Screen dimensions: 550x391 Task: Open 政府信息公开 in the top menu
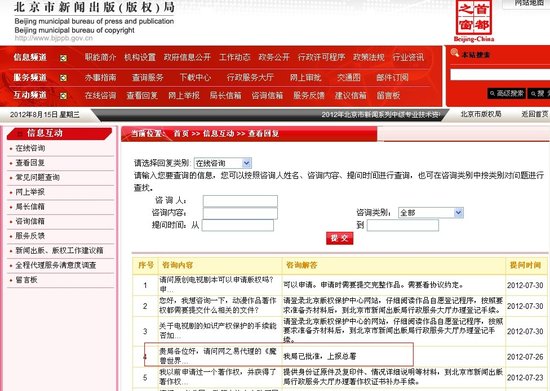click(187, 57)
